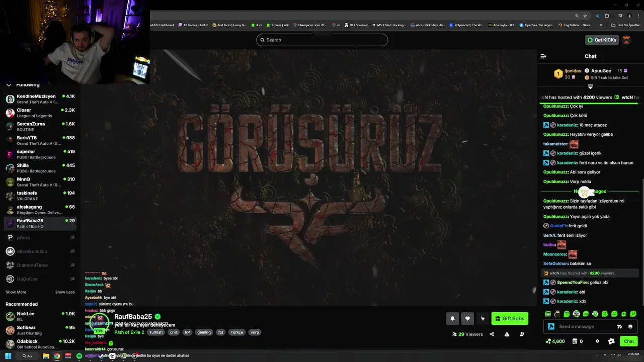Click the verified badge next to RaufBaba25
The width and height of the screenshot is (644, 362).
pyautogui.click(x=157, y=317)
